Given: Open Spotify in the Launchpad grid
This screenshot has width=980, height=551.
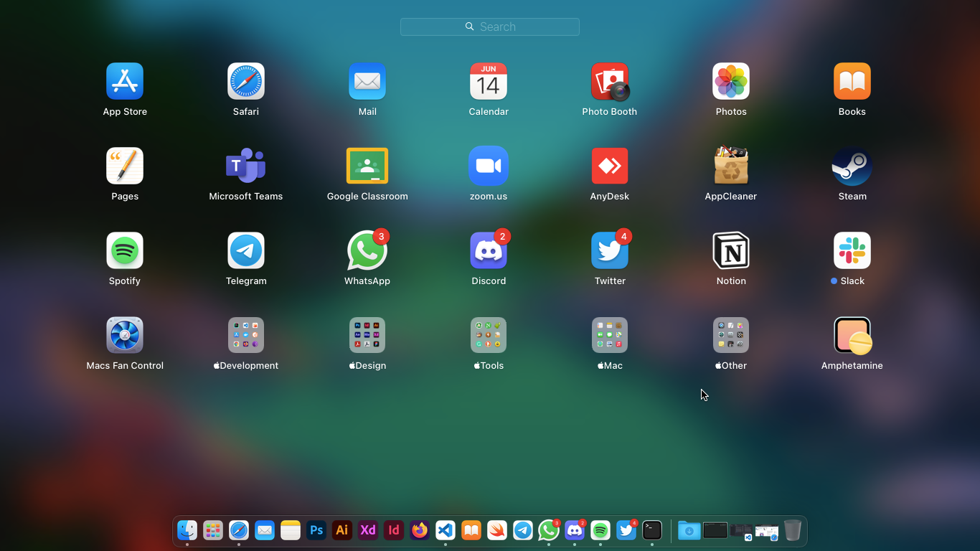Looking at the screenshot, I should tap(125, 250).
